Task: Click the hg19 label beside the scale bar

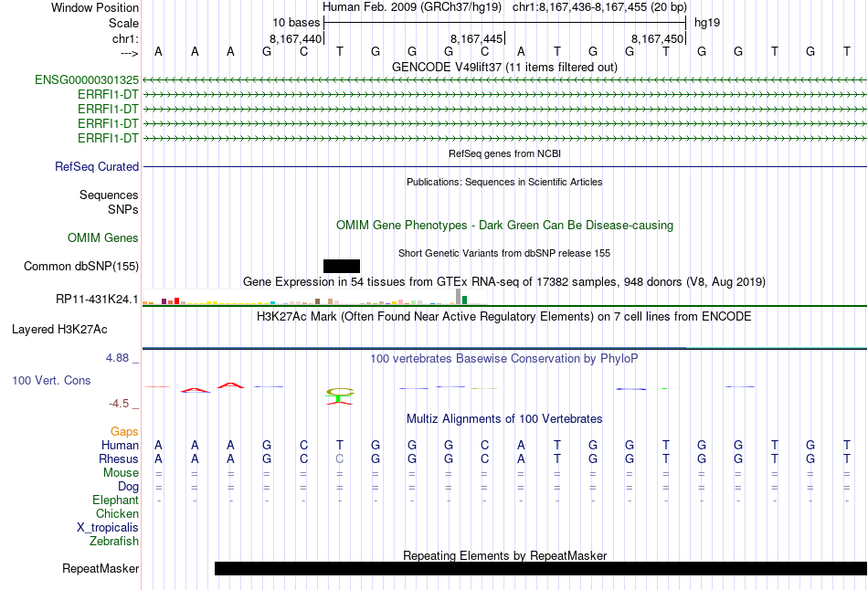Action: tap(707, 23)
